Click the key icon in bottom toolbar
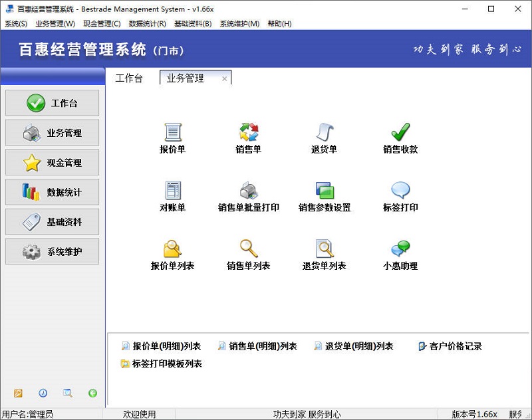 (x=18, y=393)
